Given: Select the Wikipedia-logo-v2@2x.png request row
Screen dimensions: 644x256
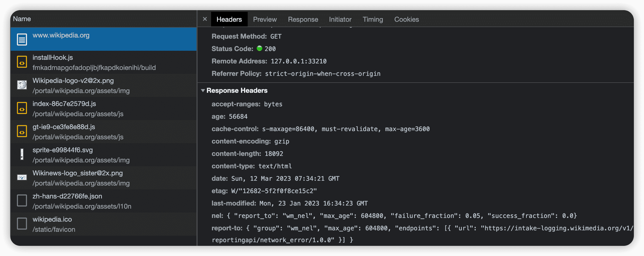Looking at the screenshot, I should 103,85.
